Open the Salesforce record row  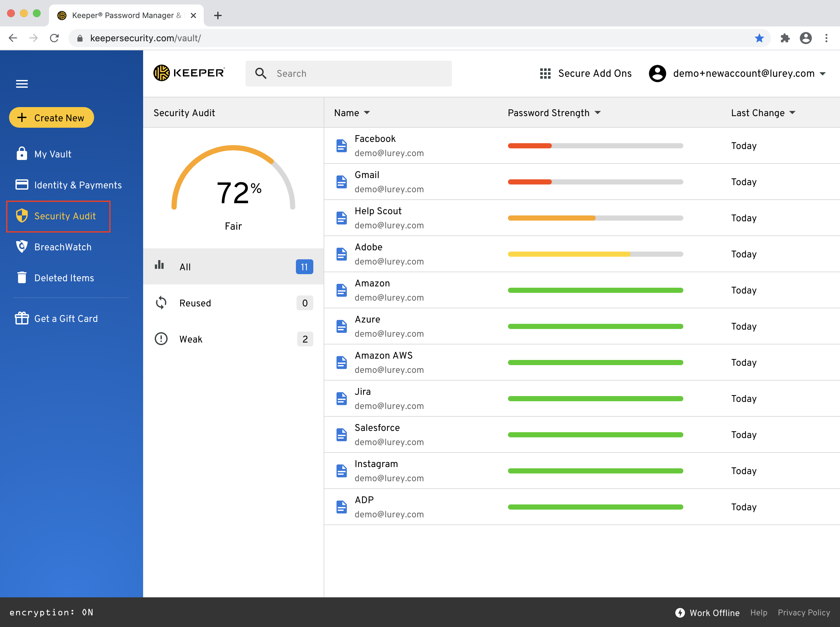(582, 434)
